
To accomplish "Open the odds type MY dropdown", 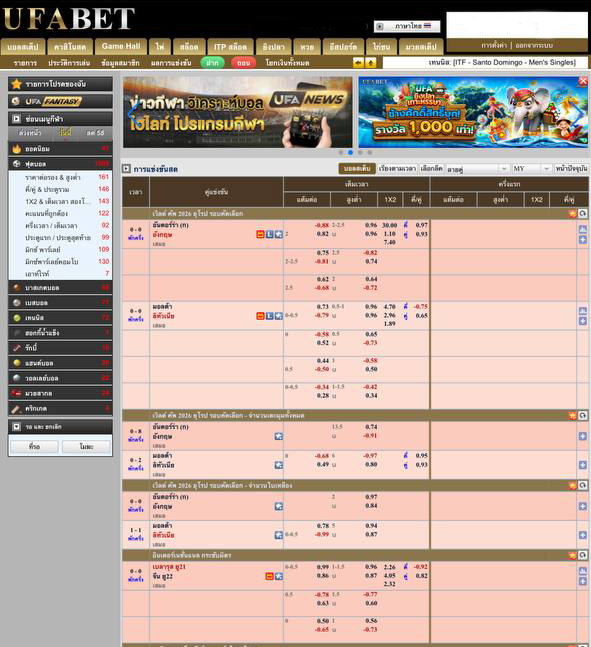I will 531,169.
